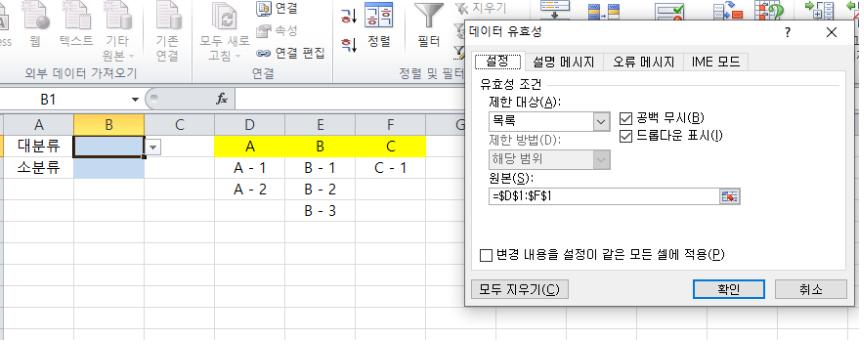Image resolution: width=864 pixels, height=361 pixels.
Task: Click cell A - 1
Action: coord(250,168)
